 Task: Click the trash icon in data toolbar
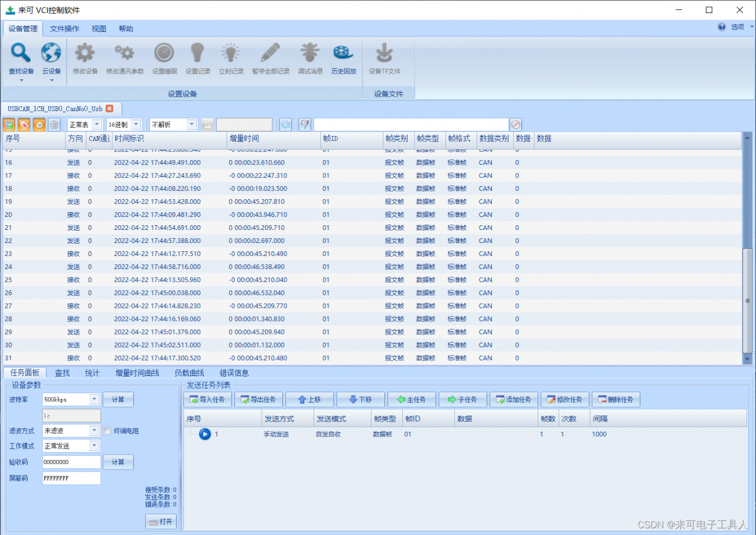tap(54, 125)
